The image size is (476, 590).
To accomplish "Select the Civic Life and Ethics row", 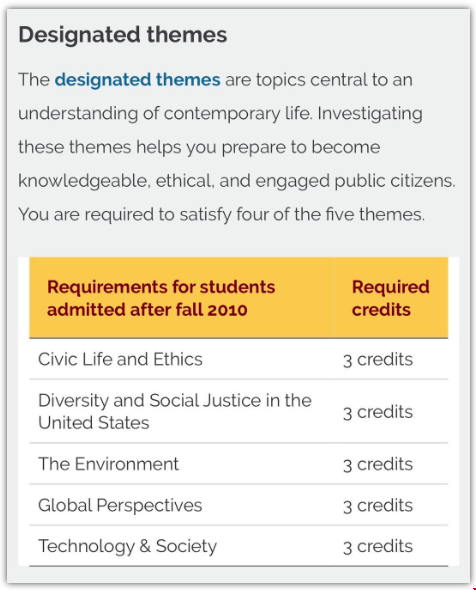I will click(x=239, y=359).
